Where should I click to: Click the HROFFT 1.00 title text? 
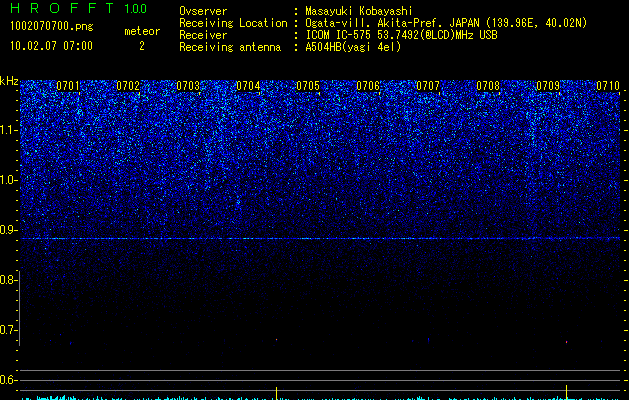[78, 8]
